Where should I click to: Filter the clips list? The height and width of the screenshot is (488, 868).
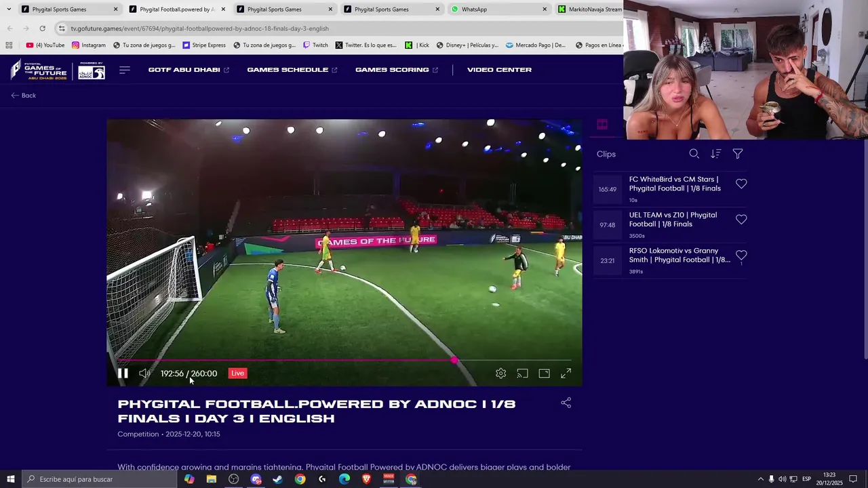tap(737, 154)
